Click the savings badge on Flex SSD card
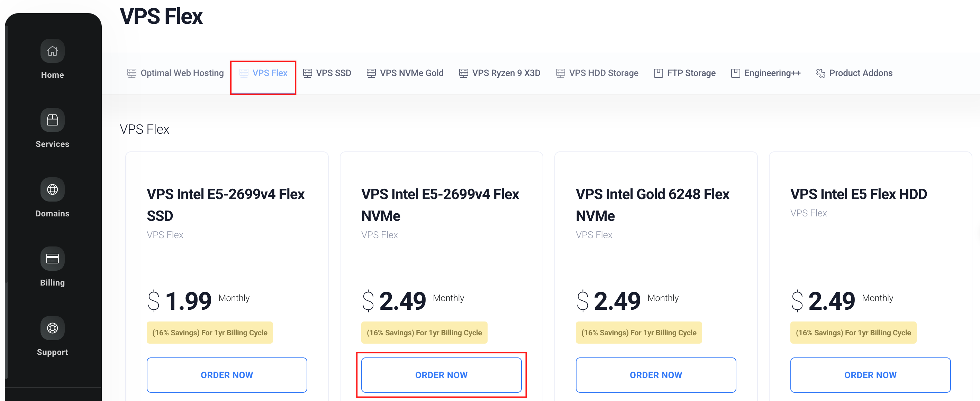The image size is (980, 401). [210, 333]
